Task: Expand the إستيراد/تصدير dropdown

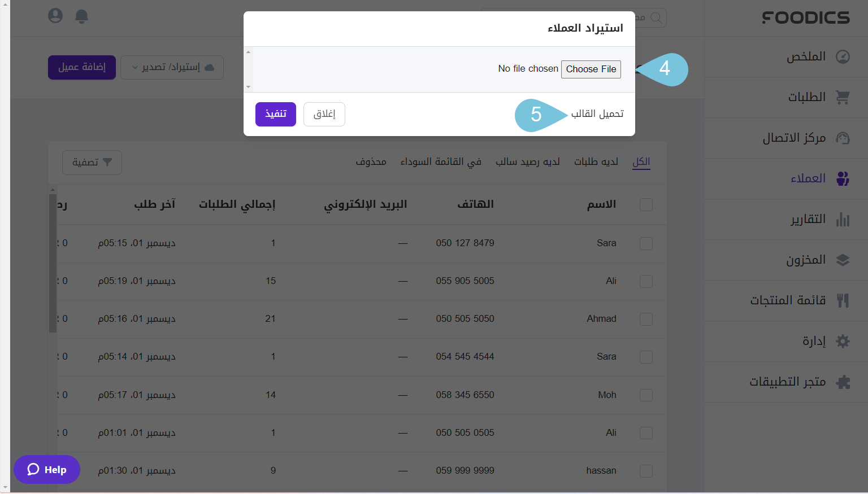Action: tap(172, 67)
